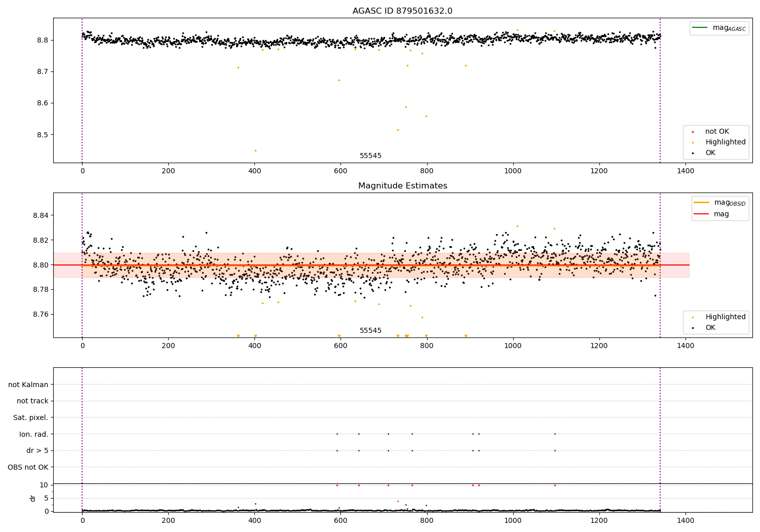Click the 8.84 y-axis tick label

tap(41, 216)
